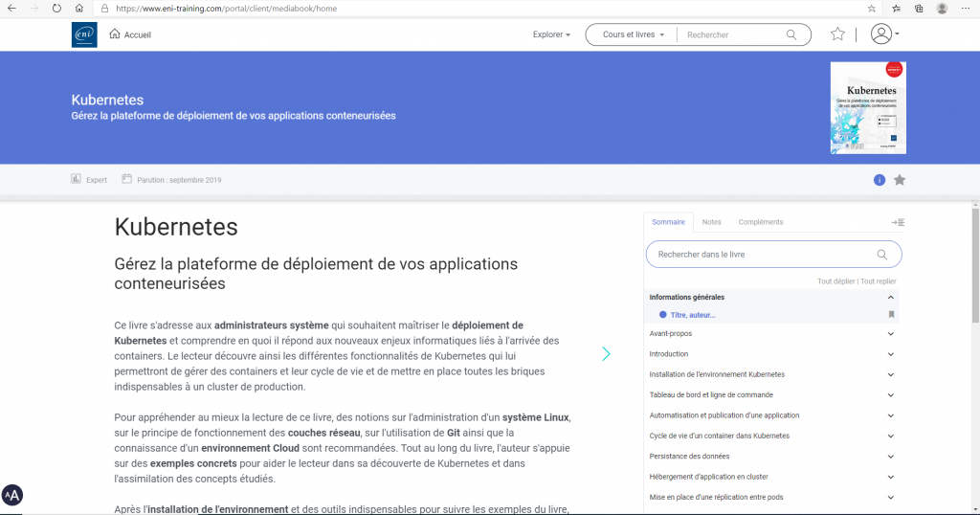Expand Cycle de vie d'un container chapter

coord(891,437)
